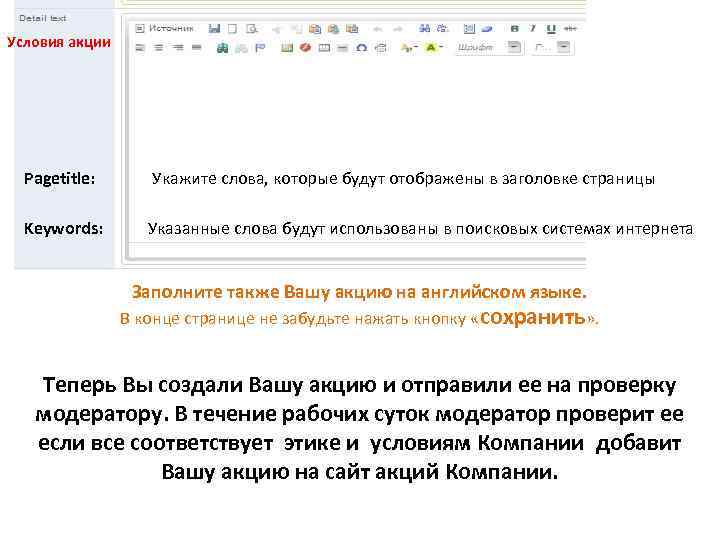The width and height of the screenshot is (720, 540).
Task: Toggle underline formatting
Action: click(551, 29)
